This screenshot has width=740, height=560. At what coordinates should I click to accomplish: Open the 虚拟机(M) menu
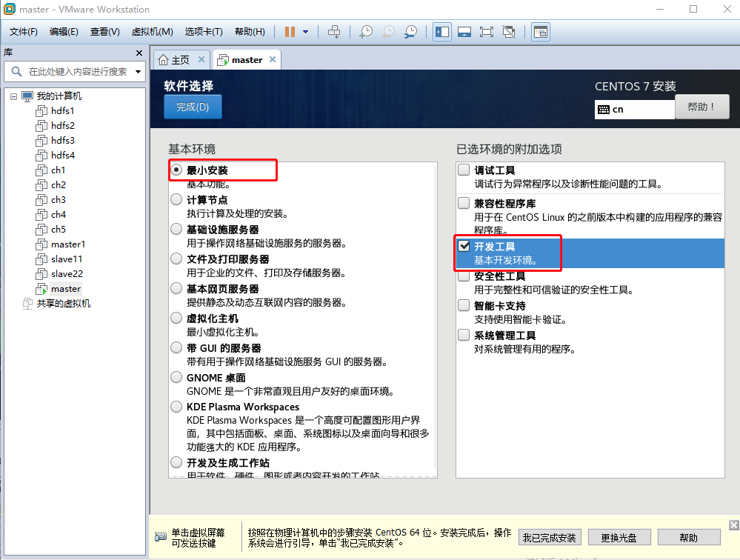tap(152, 31)
